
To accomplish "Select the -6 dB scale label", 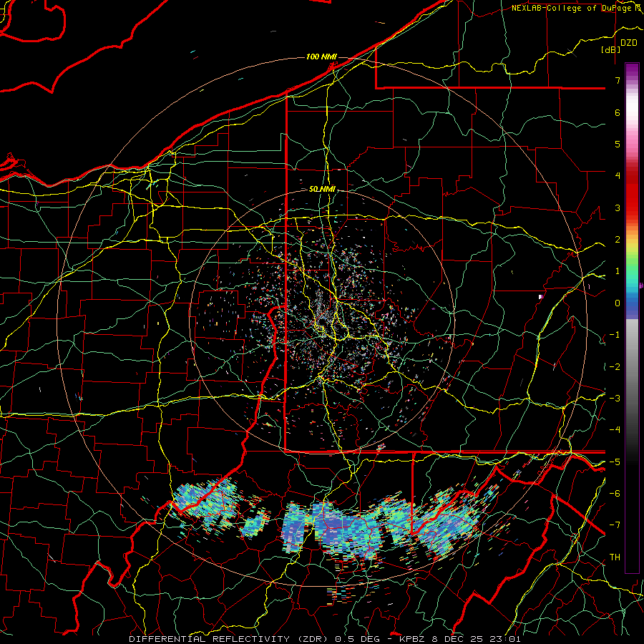I will point(615,493).
